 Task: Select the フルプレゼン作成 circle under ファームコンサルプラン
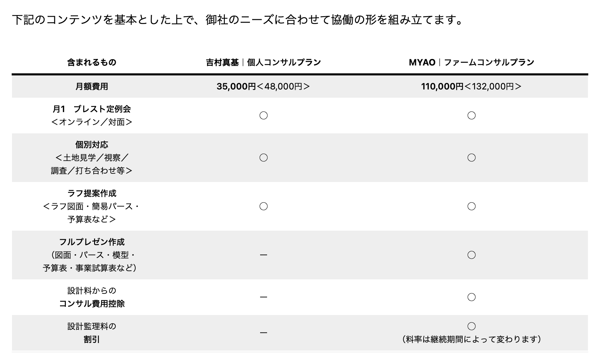tap(471, 255)
